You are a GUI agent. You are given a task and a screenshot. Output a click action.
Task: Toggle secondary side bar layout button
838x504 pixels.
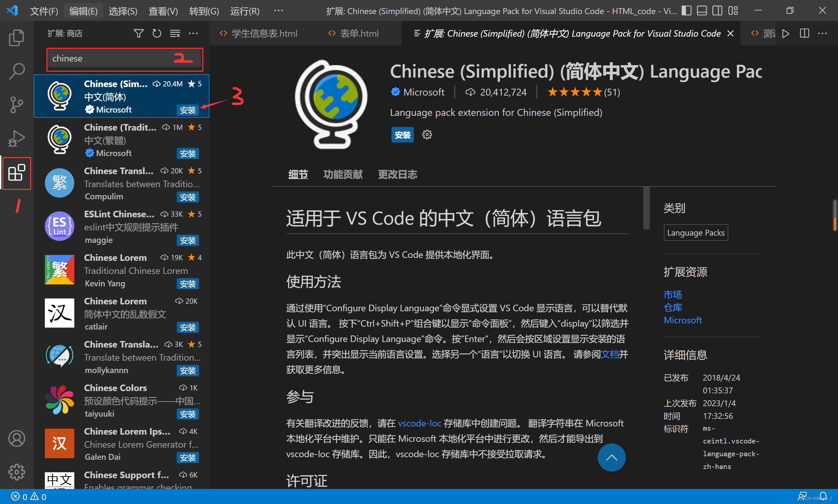pos(718,11)
